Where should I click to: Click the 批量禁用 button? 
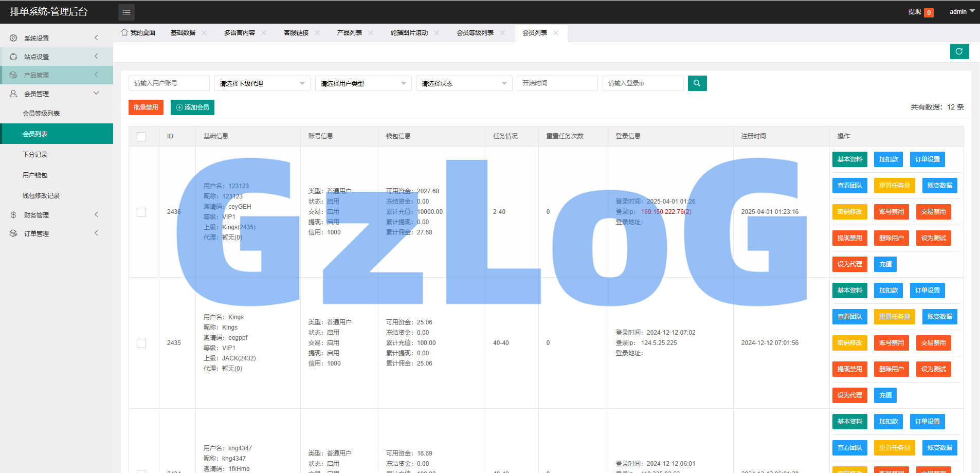pos(146,107)
